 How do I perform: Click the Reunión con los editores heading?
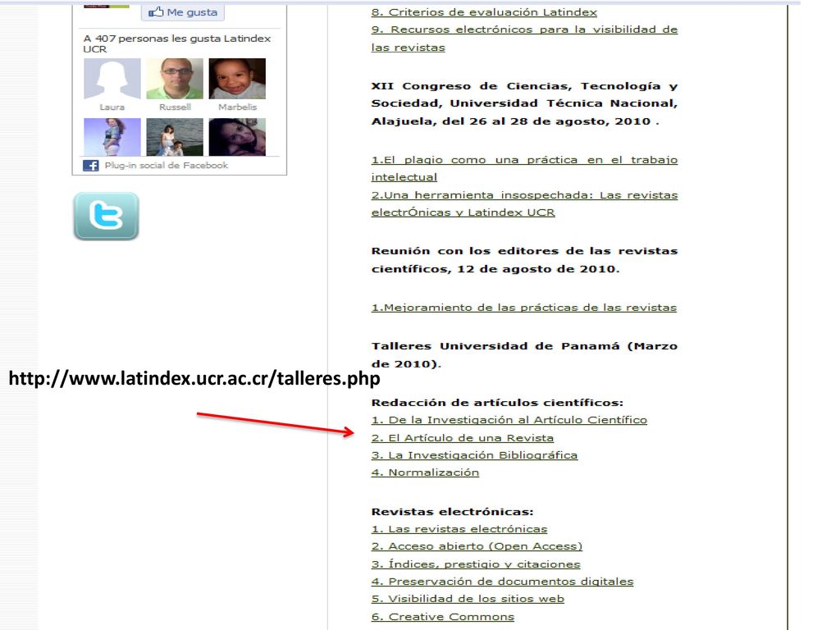(524, 260)
